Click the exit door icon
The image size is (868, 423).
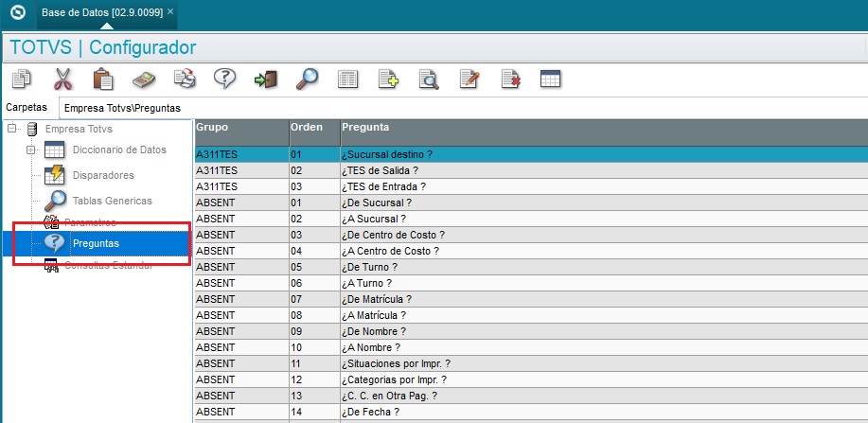coord(266,79)
